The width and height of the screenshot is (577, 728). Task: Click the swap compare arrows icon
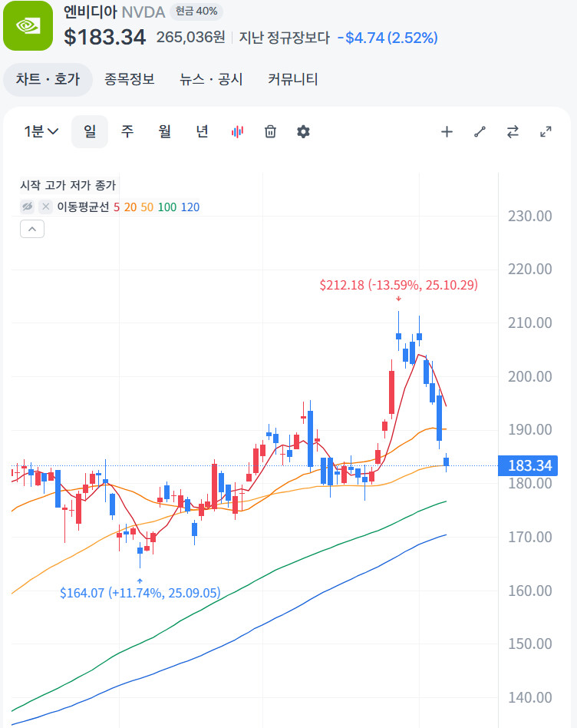513,132
